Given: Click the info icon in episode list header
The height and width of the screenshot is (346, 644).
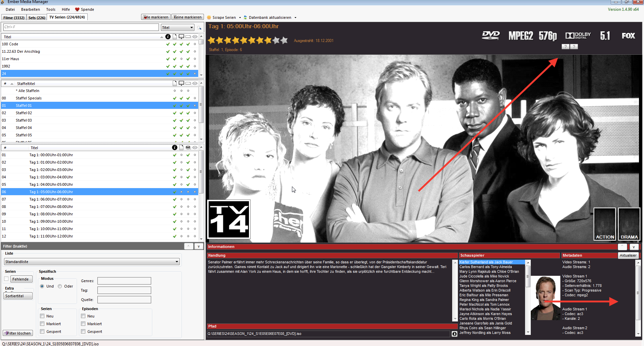Looking at the screenshot, I should (175, 147).
